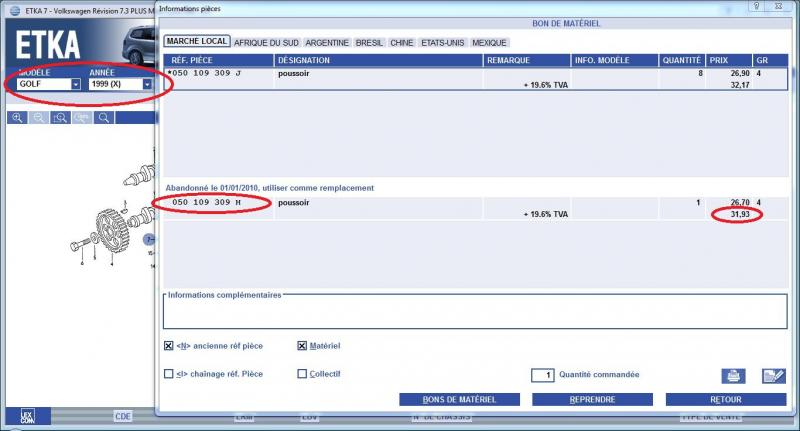Click the PRIX column header
This screenshot has height=431, width=800.
729,60
